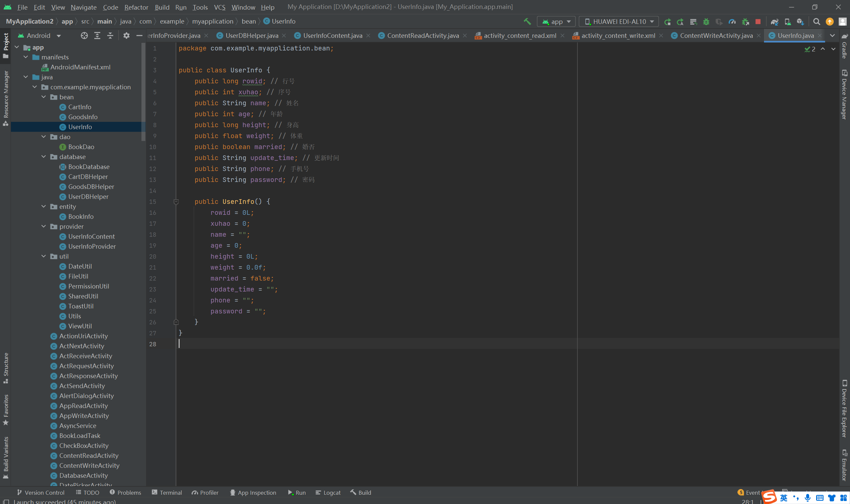Open the SDK Manager icon
The height and width of the screenshot is (504, 850).
[800, 21]
